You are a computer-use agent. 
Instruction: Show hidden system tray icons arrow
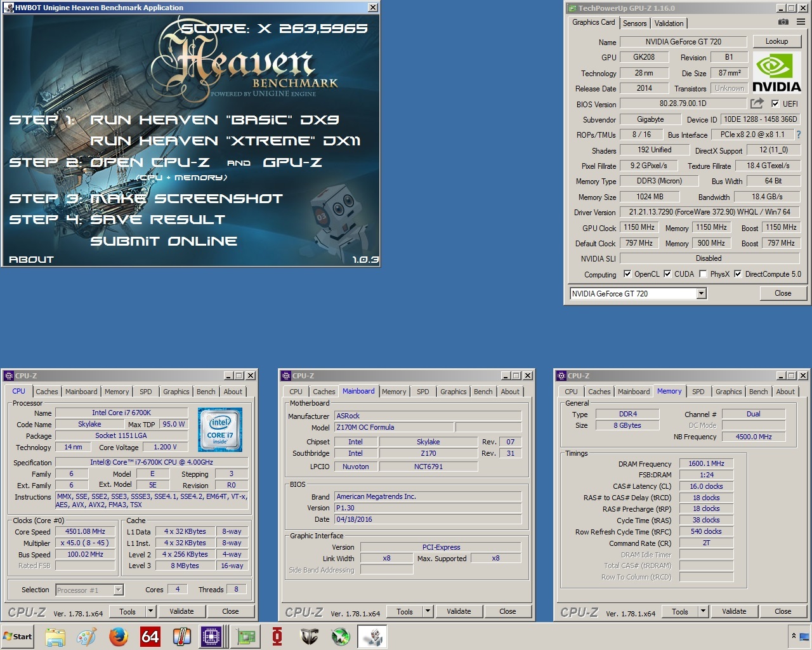(x=793, y=636)
